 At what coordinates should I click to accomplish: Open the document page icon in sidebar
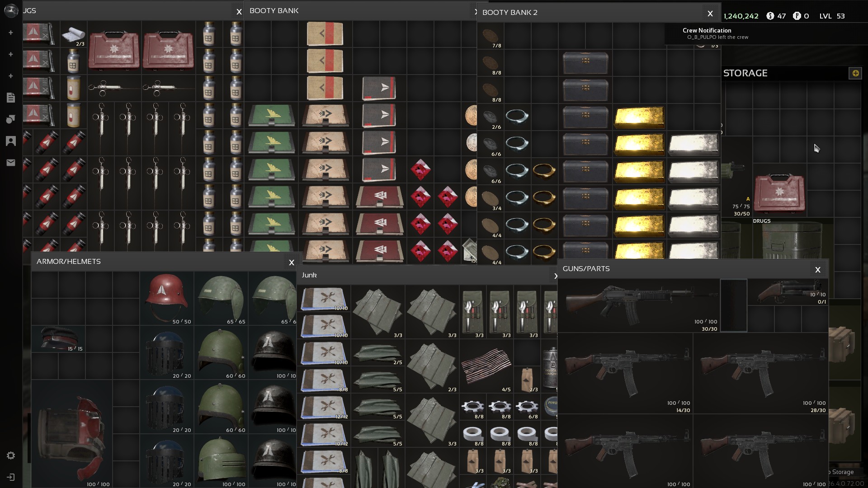click(x=11, y=98)
